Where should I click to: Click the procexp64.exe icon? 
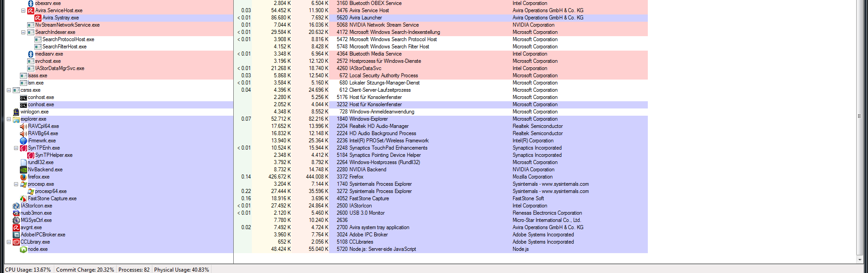point(31,191)
